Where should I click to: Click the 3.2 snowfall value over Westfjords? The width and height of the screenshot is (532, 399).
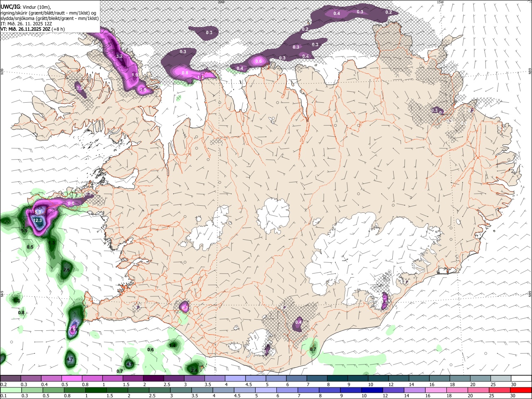point(119,56)
